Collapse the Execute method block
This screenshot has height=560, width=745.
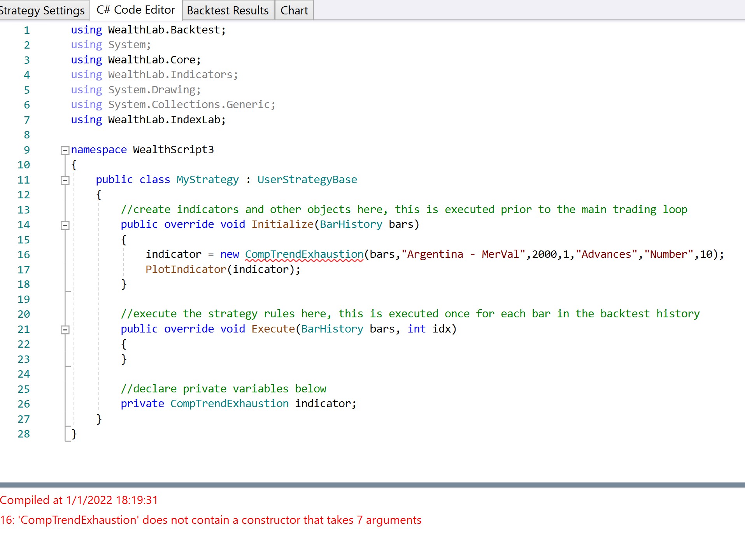tap(65, 330)
